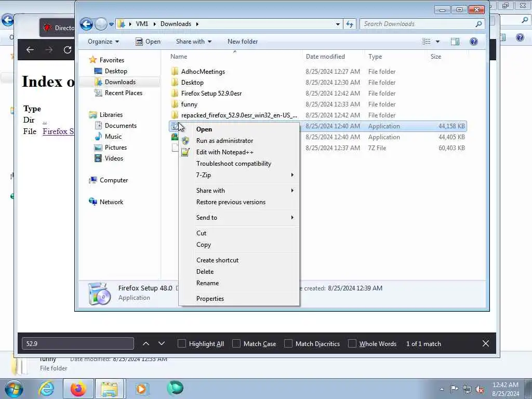Choose Rename in the context menu
Screen dimensions: 532x399
(239, 283)
